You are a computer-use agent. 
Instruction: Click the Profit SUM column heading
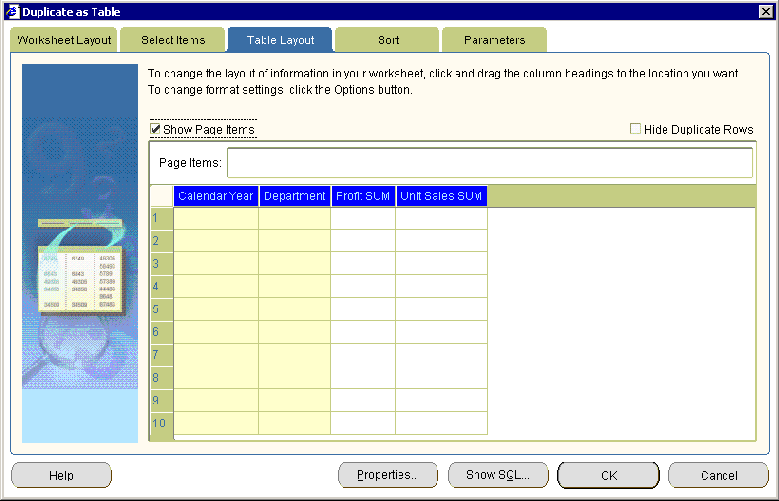click(x=363, y=196)
